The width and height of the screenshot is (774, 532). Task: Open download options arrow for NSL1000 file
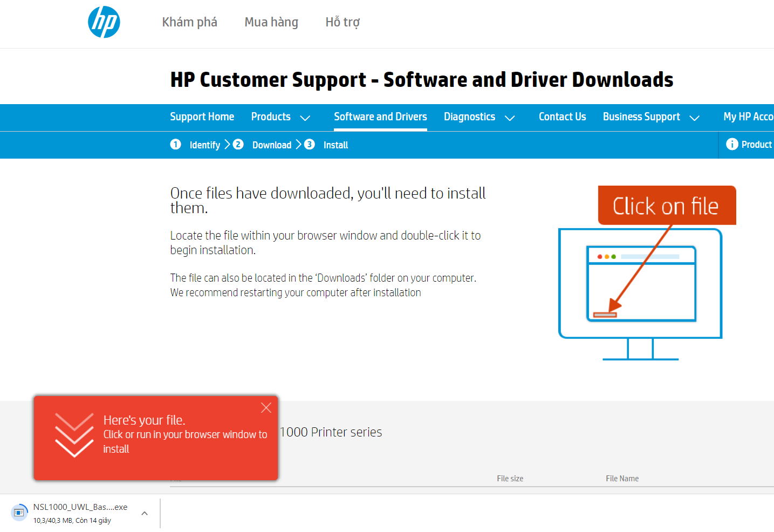tap(145, 513)
